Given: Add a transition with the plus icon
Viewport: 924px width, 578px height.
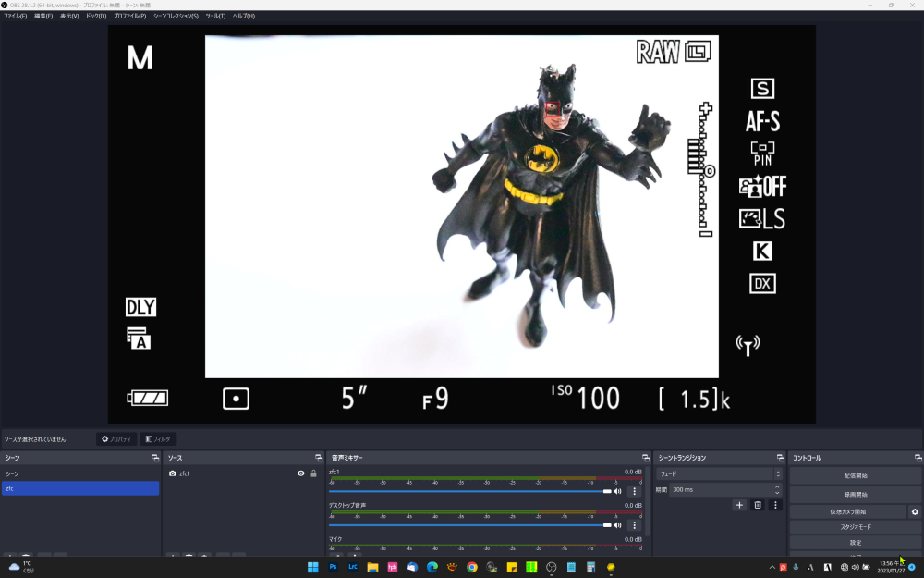Looking at the screenshot, I should (x=739, y=505).
